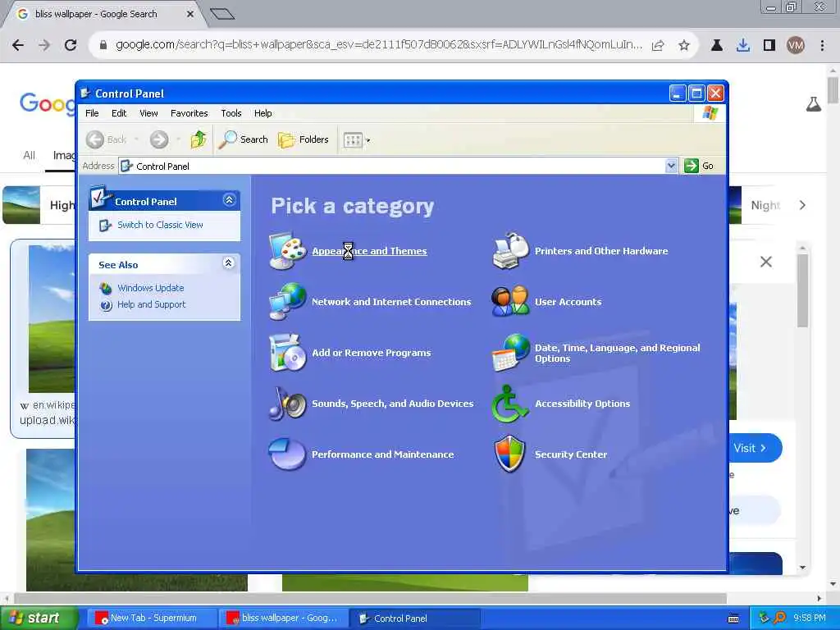Click the Up folder toolbar icon
The width and height of the screenshot is (840, 630).
(x=199, y=139)
